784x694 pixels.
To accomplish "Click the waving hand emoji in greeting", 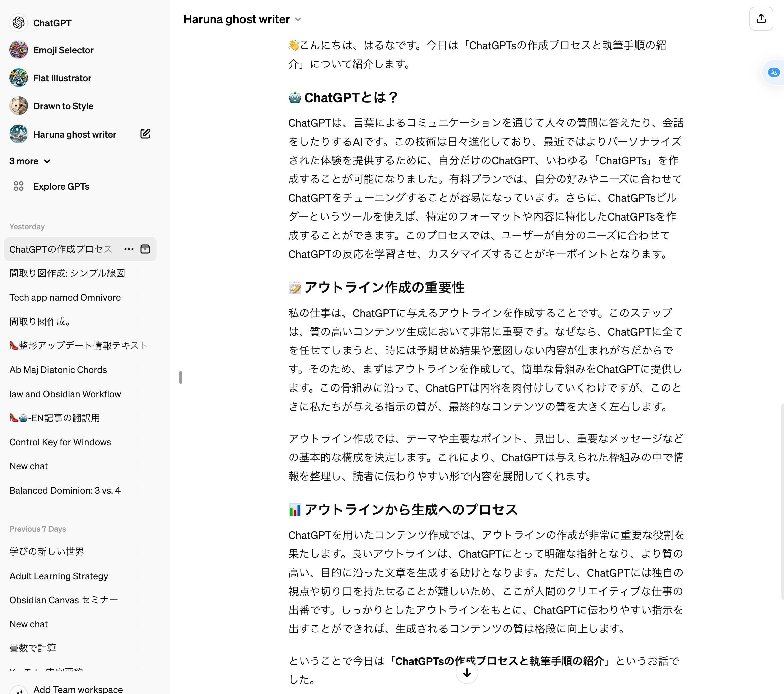I will 294,45.
